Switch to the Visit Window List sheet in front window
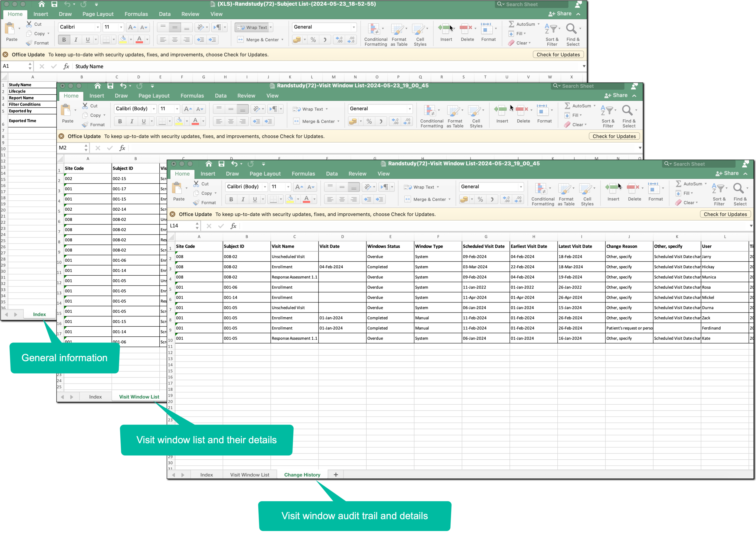This screenshot has height=550, width=756. tap(250, 475)
